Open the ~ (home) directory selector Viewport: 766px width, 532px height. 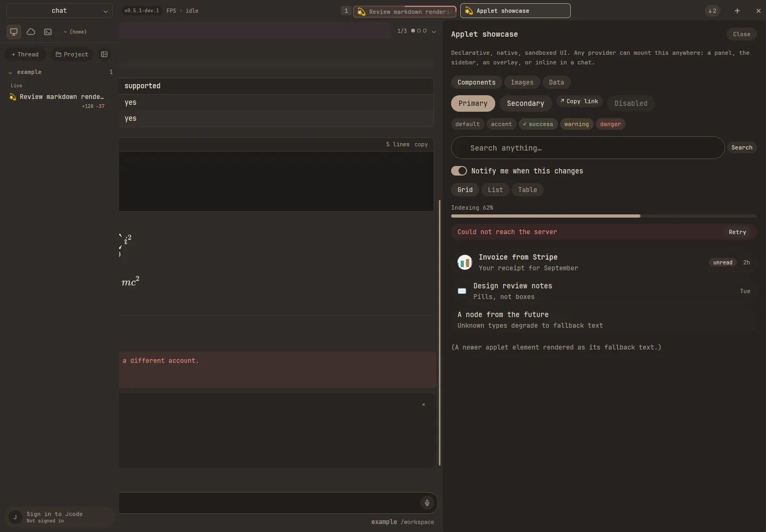click(75, 32)
